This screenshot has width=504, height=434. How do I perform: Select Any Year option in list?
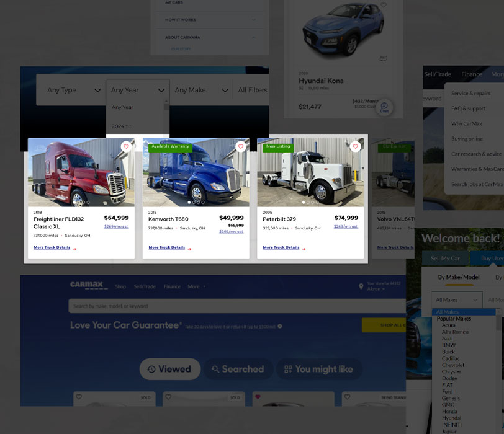click(x=122, y=107)
